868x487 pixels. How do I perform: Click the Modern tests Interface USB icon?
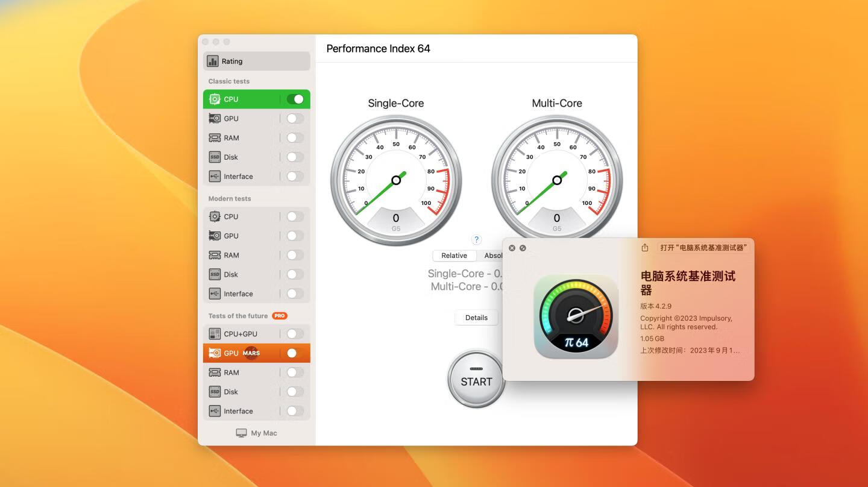[x=215, y=294]
